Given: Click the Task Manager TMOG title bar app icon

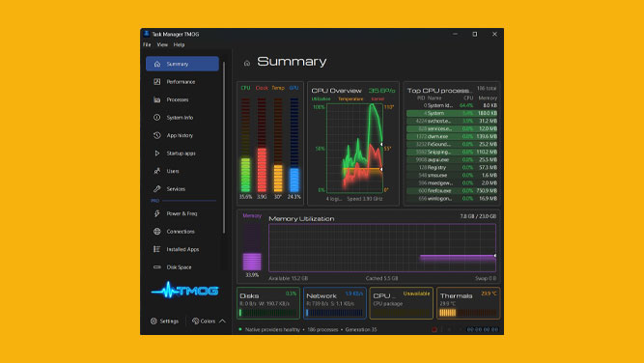Looking at the screenshot, I should click(x=146, y=34).
